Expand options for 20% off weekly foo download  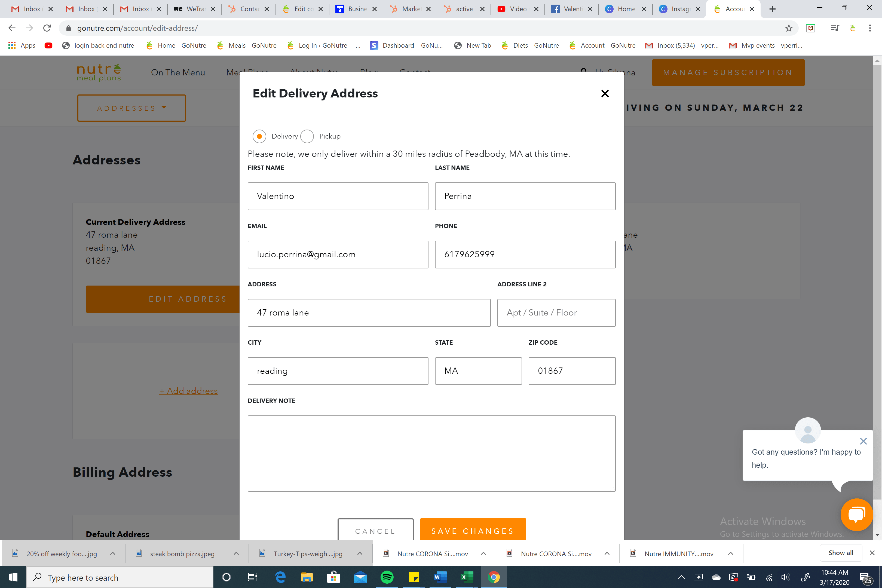pyautogui.click(x=112, y=553)
